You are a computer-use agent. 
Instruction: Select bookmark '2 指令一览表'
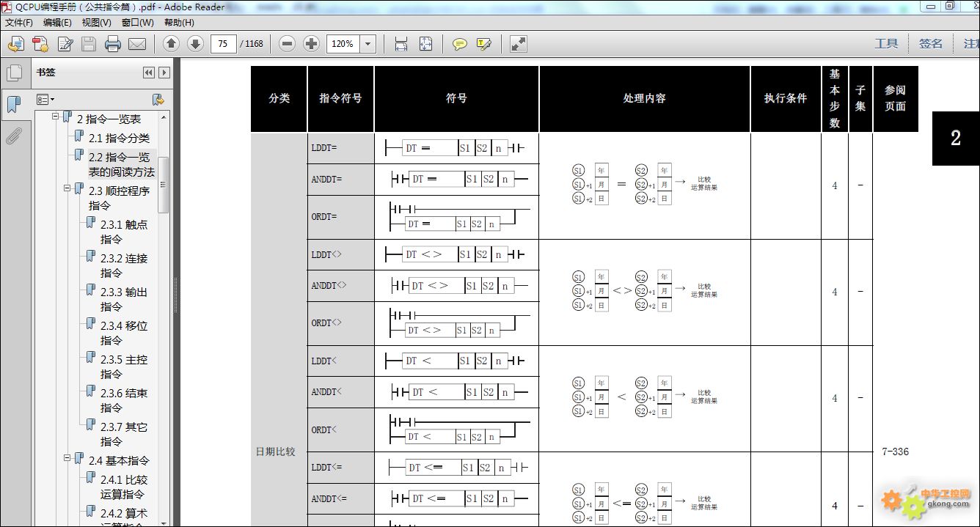pos(109,119)
